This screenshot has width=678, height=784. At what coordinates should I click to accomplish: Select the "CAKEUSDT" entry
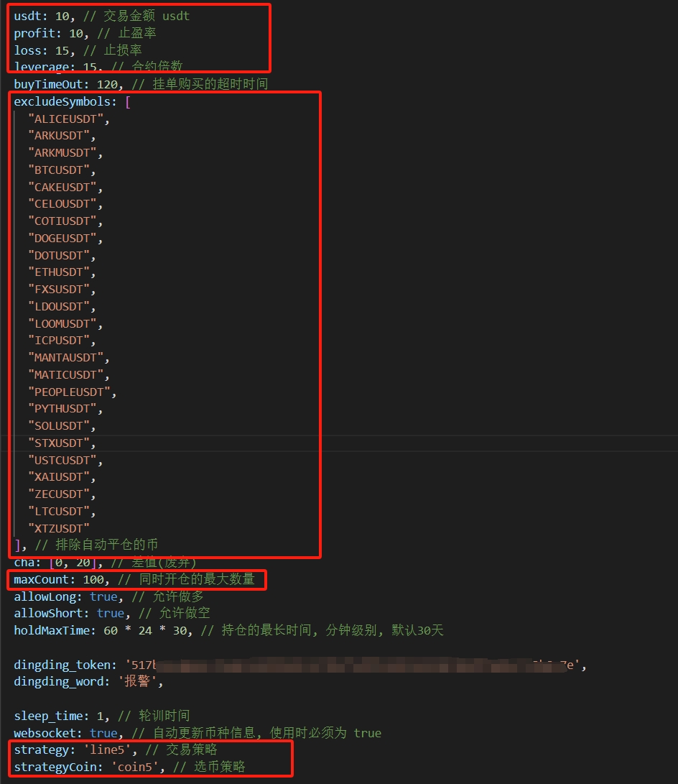(x=62, y=187)
